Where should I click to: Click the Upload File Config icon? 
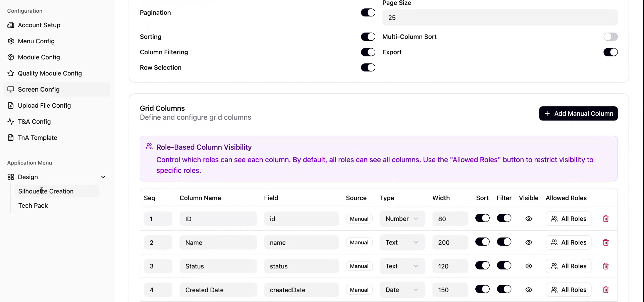pos(11,105)
